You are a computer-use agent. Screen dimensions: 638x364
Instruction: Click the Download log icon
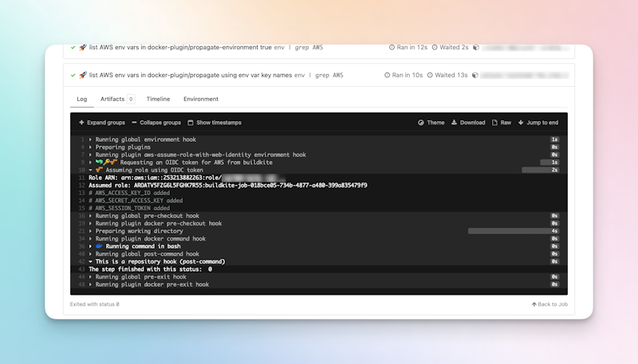[x=454, y=123]
